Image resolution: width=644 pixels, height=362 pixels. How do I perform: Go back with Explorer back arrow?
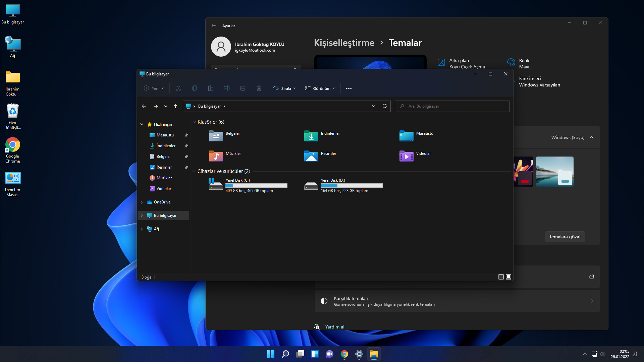coord(144,106)
